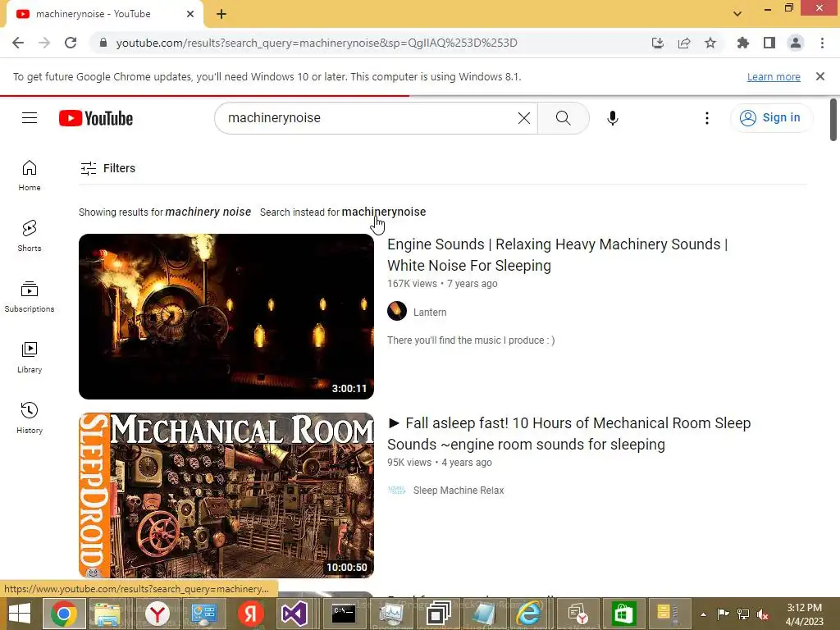Open Sleep Machine Relax channel avatar
840x630 pixels.
click(397, 490)
